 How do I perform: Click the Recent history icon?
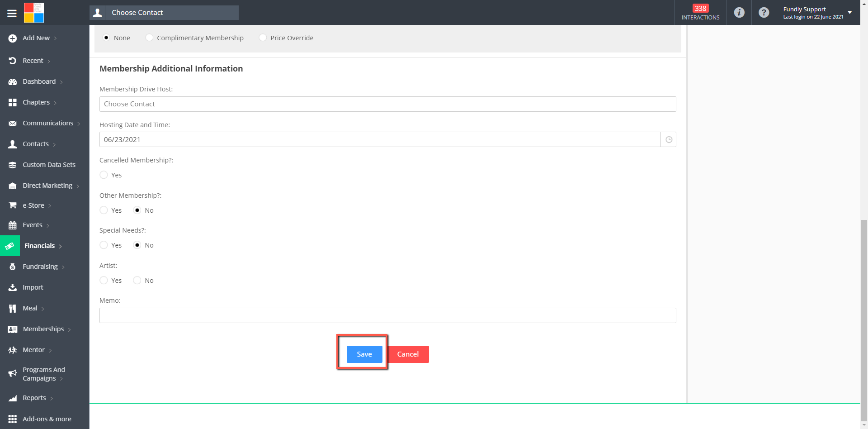(x=13, y=61)
